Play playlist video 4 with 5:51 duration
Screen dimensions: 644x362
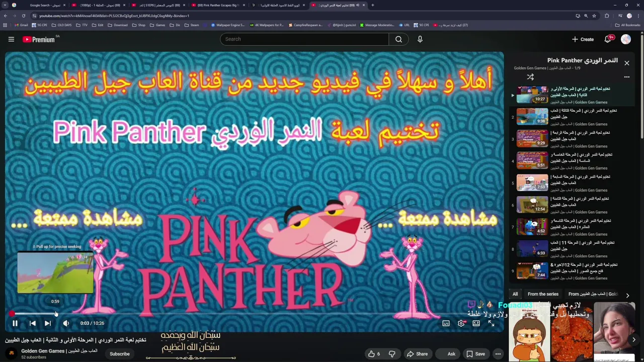point(571,161)
